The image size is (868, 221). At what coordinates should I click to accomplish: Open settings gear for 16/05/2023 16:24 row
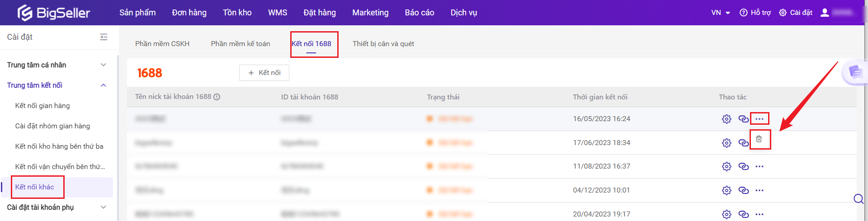coord(726,119)
